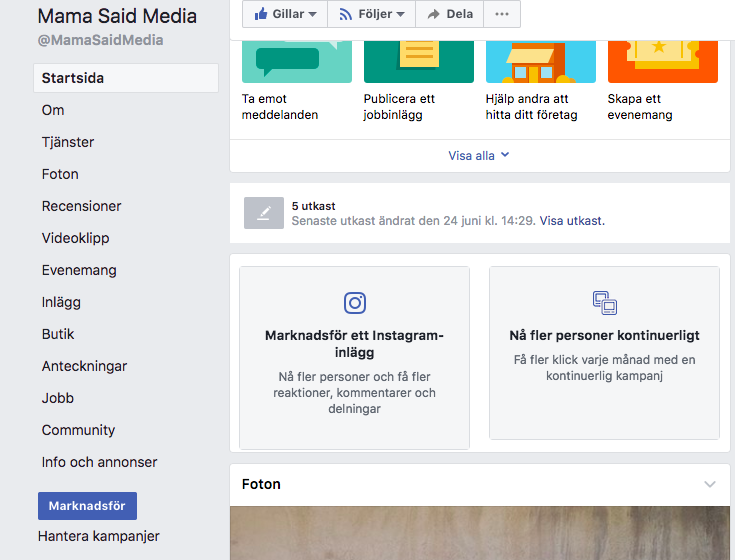Expand the list with Visa alla

point(479,156)
